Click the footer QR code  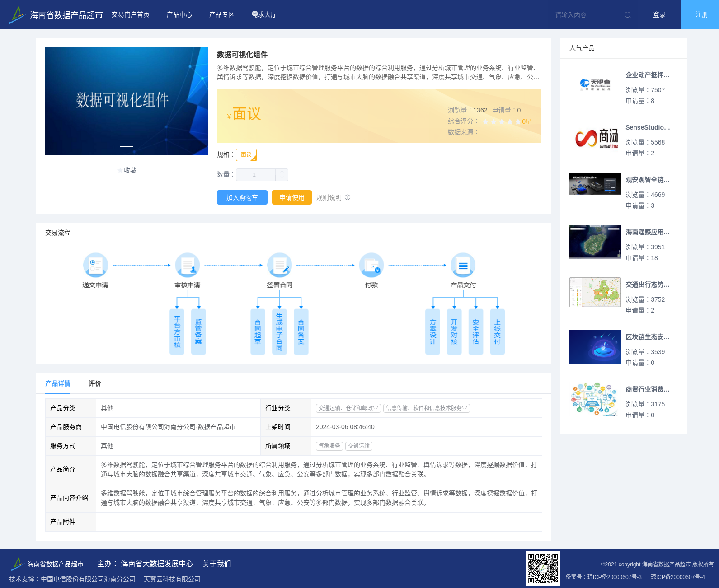(x=543, y=569)
